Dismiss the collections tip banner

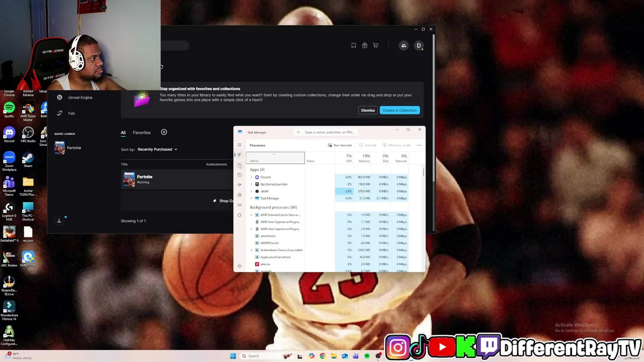coord(368,111)
